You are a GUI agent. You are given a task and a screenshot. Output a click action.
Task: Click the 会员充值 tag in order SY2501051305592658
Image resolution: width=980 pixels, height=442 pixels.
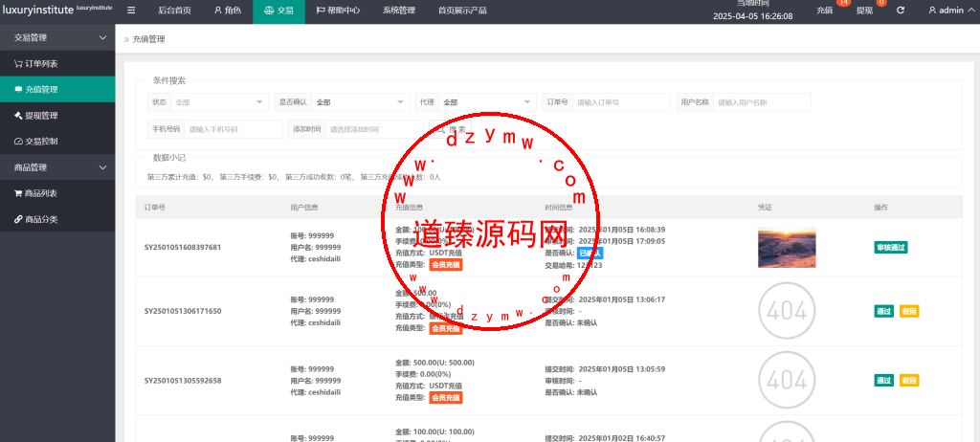pyautogui.click(x=446, y=398)
